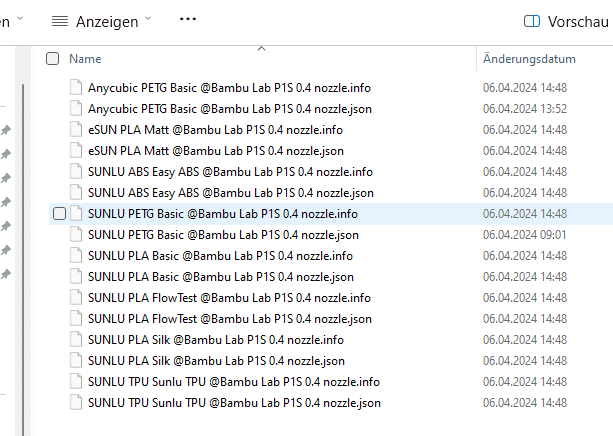
Task: Select SUNLU PETG Basic nozzle.info file name
Action: pos(222,214)
